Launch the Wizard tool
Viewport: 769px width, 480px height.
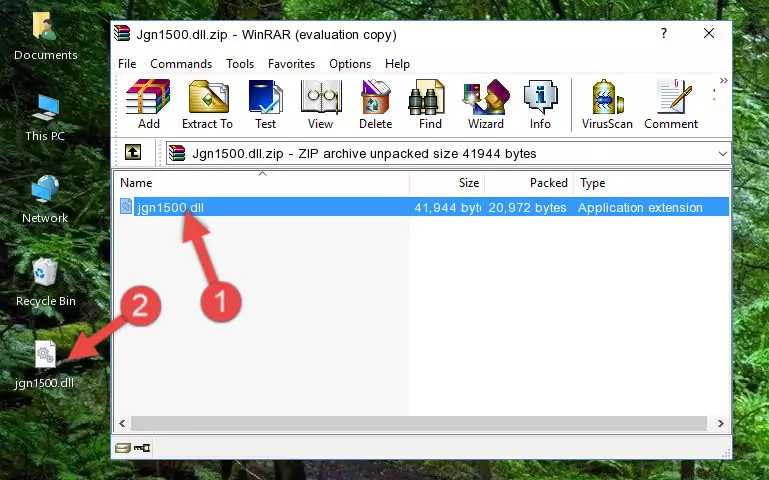(486, 104)
